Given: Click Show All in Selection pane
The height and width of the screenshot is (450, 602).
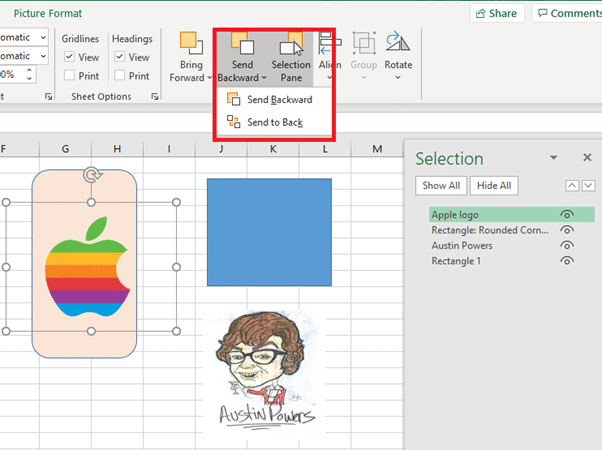Looking at the screenshot, I should click(x=441, y=186).
